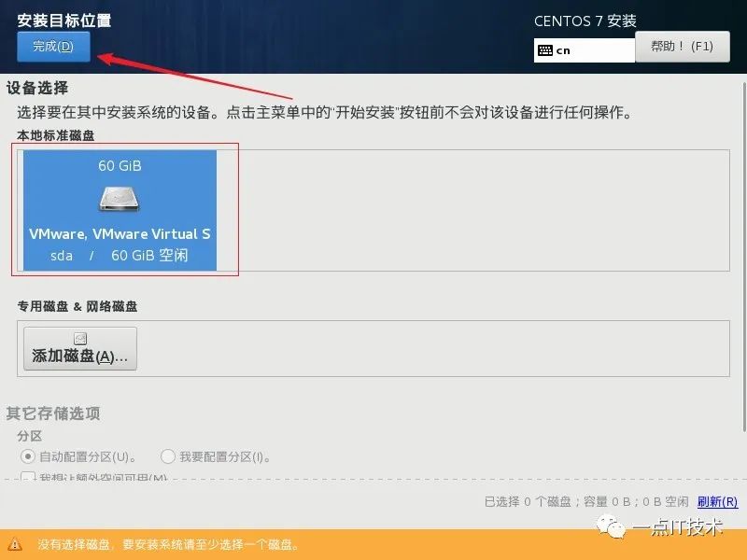Click the keyboard icon next to cn
The image size is (747, 560).
pos(545,50)
